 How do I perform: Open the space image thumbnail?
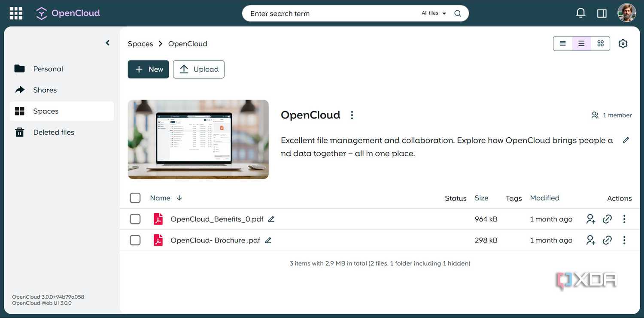[x=198, y=139]
